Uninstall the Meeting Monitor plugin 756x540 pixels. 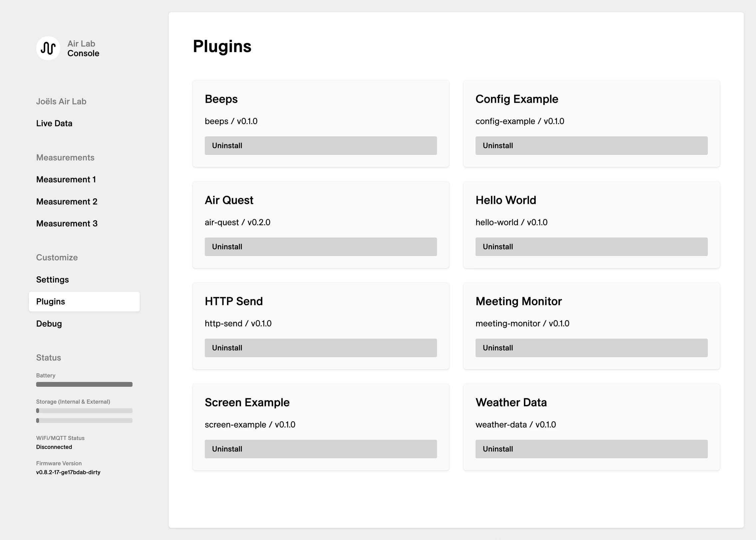point(591,348)
